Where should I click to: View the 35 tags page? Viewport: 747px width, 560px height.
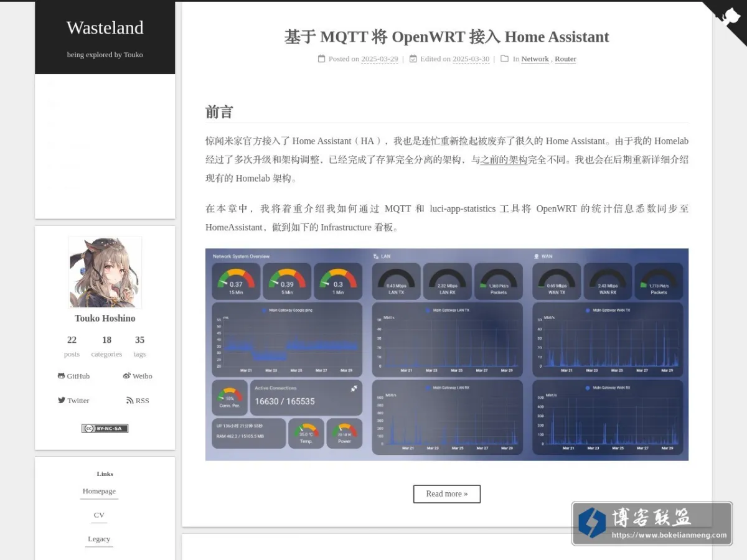[139, 346]
